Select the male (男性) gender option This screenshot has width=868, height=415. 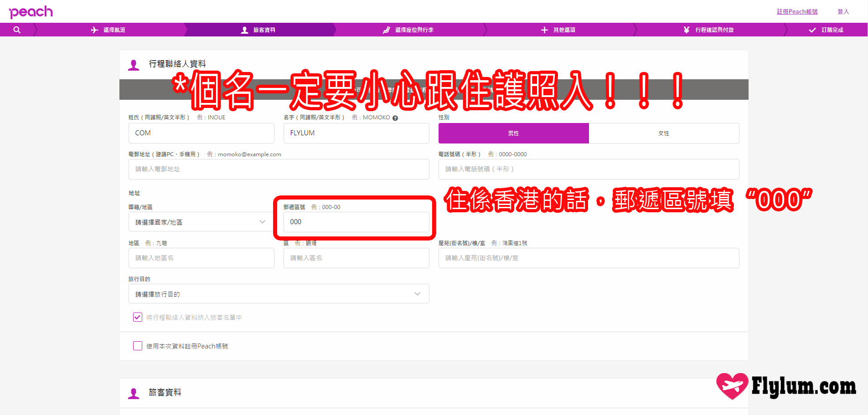point(513,133)
